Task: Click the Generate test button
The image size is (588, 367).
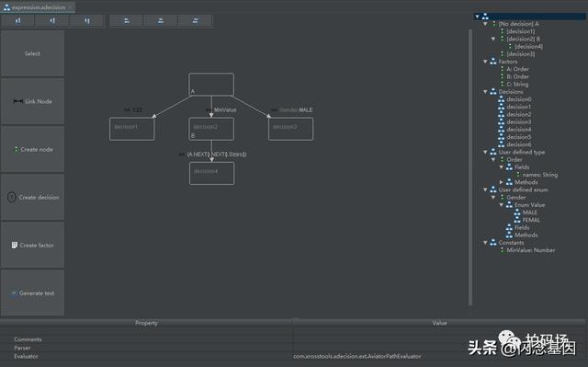Action: click(33, 293)
